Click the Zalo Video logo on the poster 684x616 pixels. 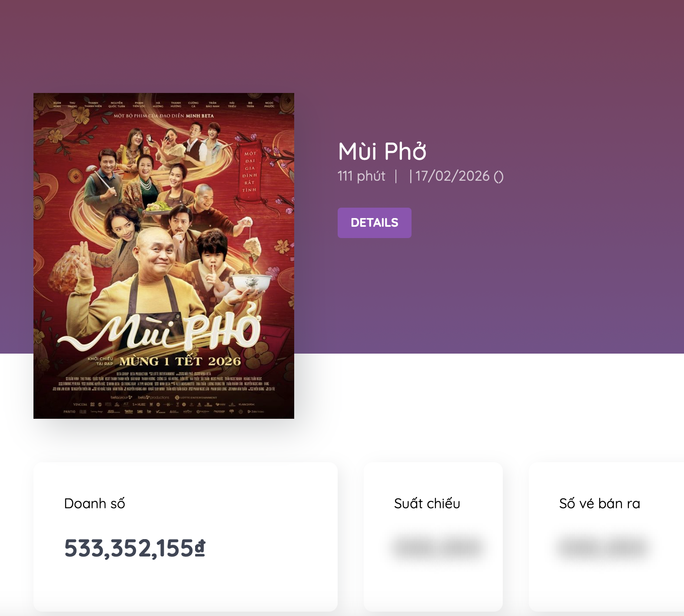256,411
